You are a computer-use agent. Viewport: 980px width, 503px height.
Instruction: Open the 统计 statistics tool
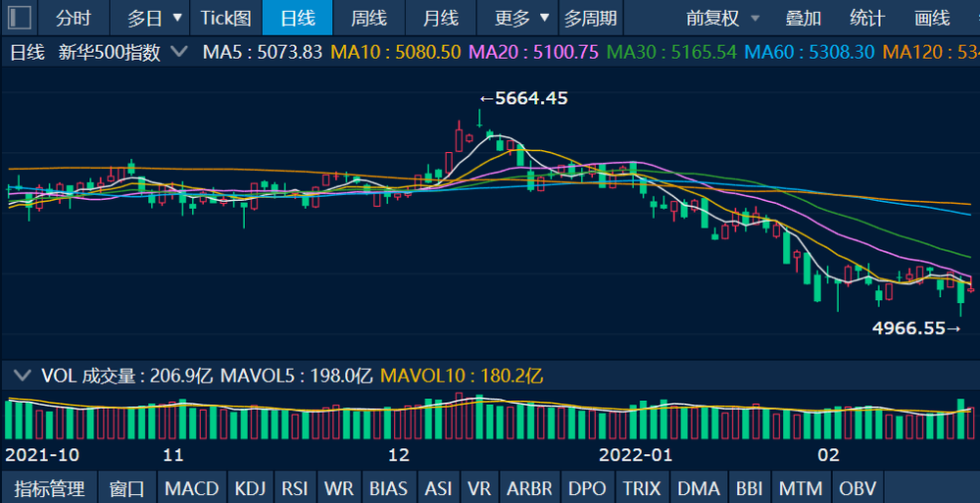(x=867, y=18)
